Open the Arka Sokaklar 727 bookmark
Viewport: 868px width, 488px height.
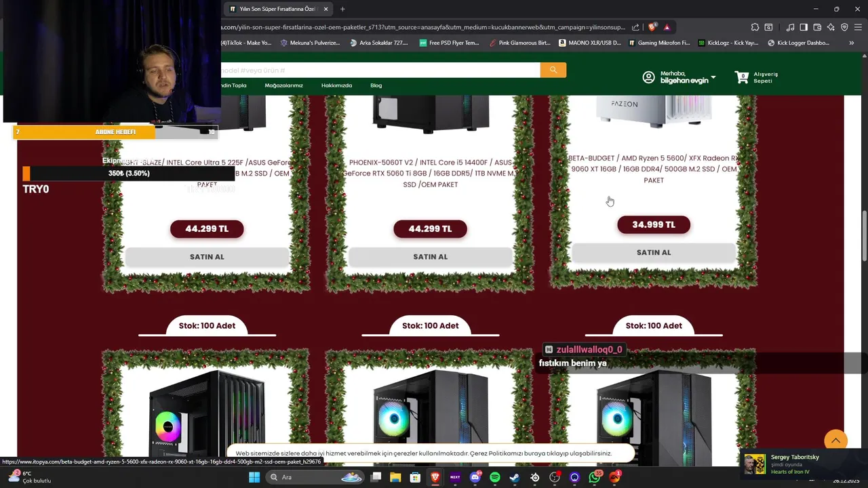pos(379,43)
